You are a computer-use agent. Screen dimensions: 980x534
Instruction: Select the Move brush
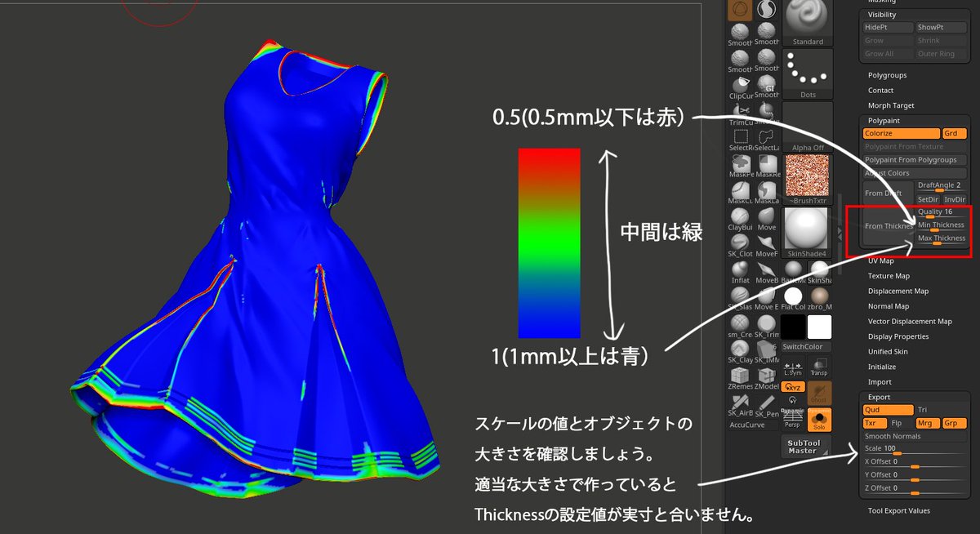click(x=767, y=218)
